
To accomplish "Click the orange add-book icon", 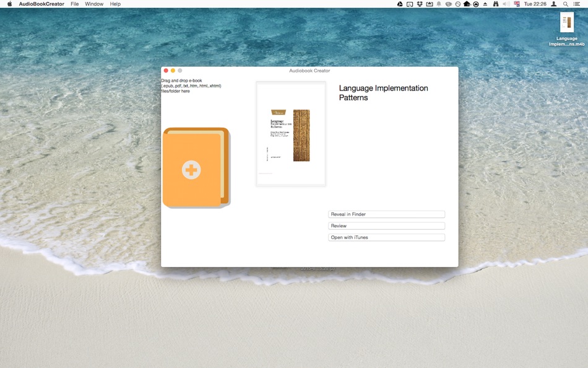I will coord(196,167).
